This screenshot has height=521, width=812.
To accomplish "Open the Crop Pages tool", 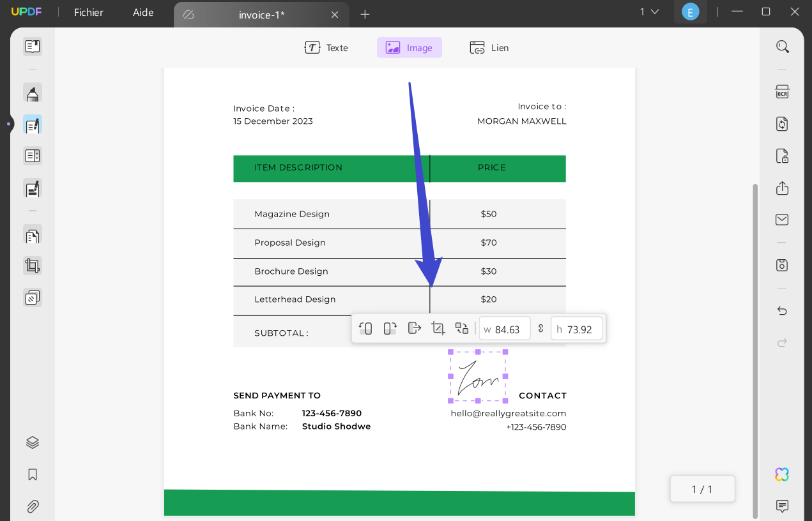I will pos(33,266).
